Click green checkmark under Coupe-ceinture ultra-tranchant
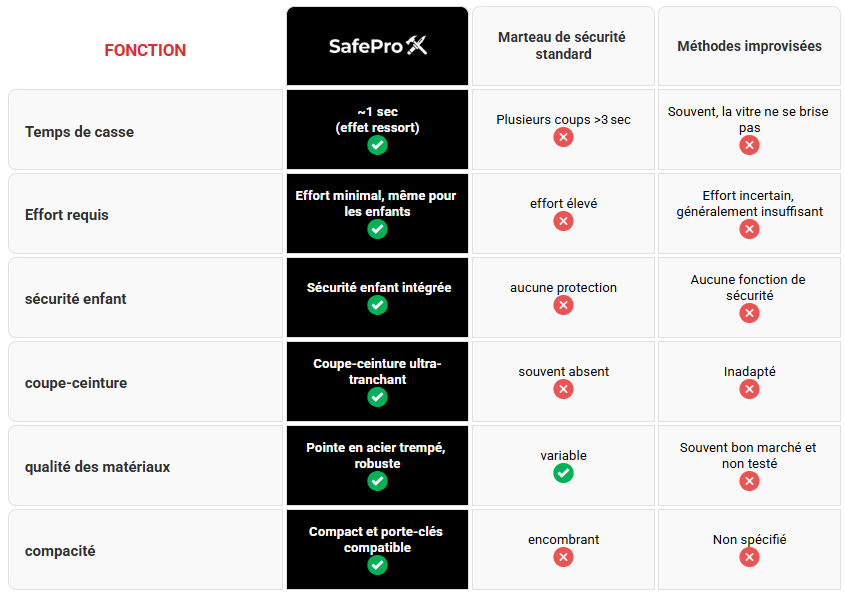This screenshot has height=596, width=844. click(x=377, y=397)
